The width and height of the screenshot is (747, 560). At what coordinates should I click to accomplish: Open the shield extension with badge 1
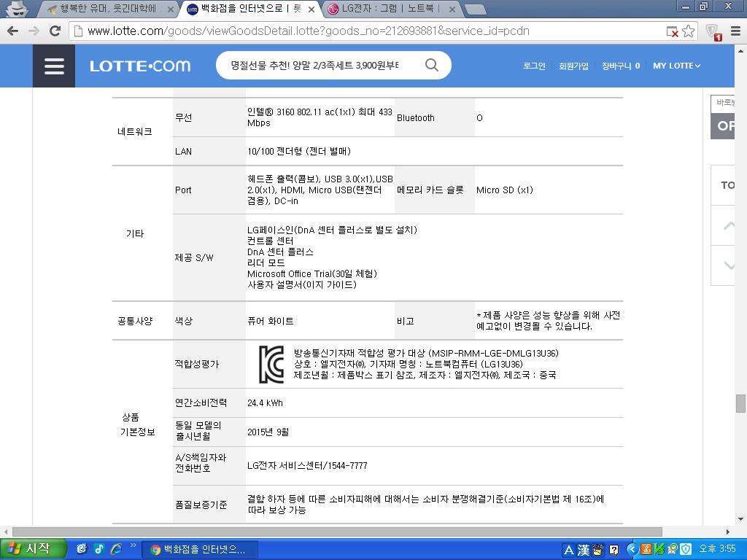point(712,31)
